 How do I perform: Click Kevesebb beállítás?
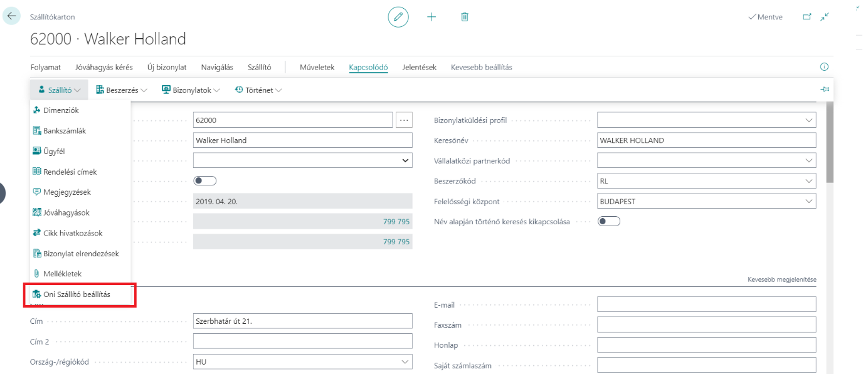482,67
